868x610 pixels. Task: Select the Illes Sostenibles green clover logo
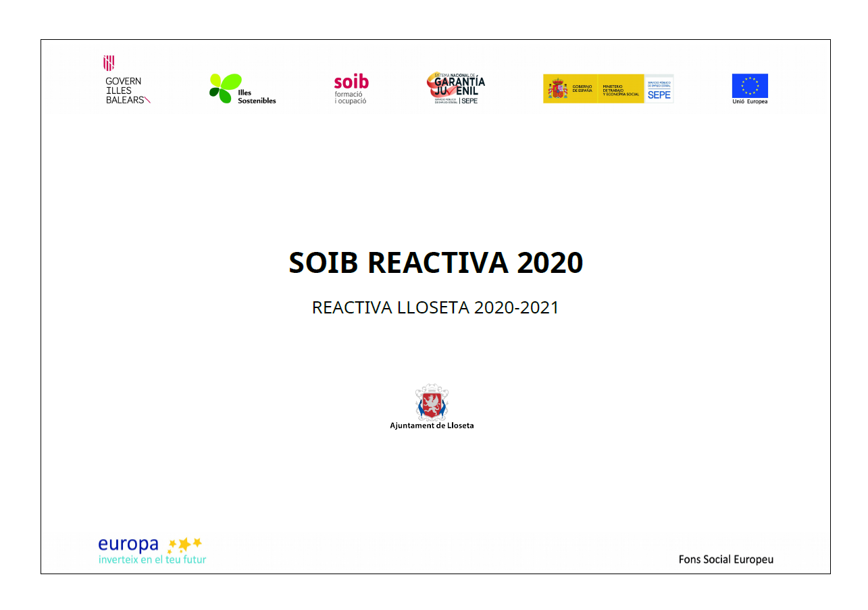(x=225, y=88)
